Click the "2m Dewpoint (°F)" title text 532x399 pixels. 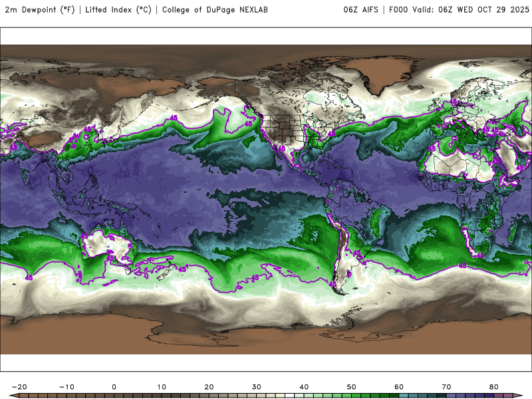pyautogui.click(x=40, y=9)
